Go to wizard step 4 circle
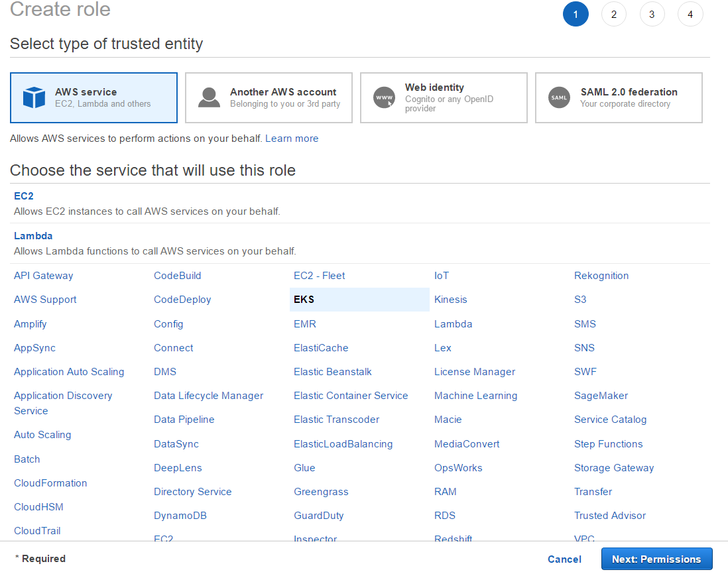Viewport: 728px width, 574px height. point(690,15)
